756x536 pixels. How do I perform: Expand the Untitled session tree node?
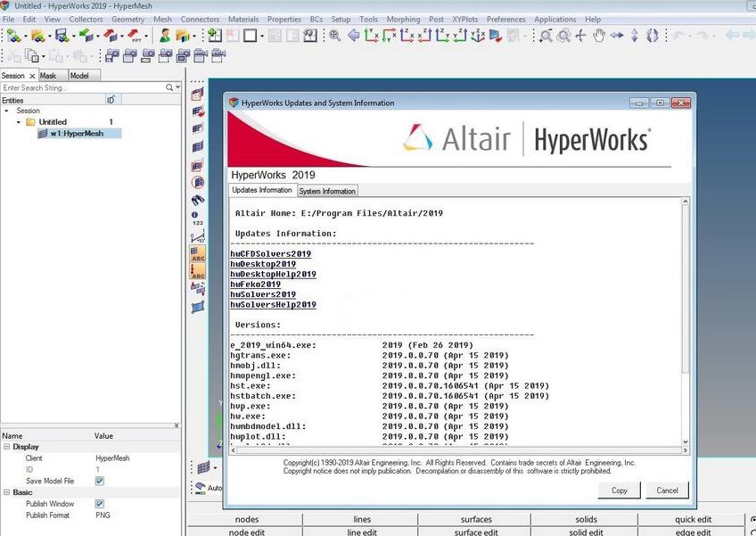point(20,121)
